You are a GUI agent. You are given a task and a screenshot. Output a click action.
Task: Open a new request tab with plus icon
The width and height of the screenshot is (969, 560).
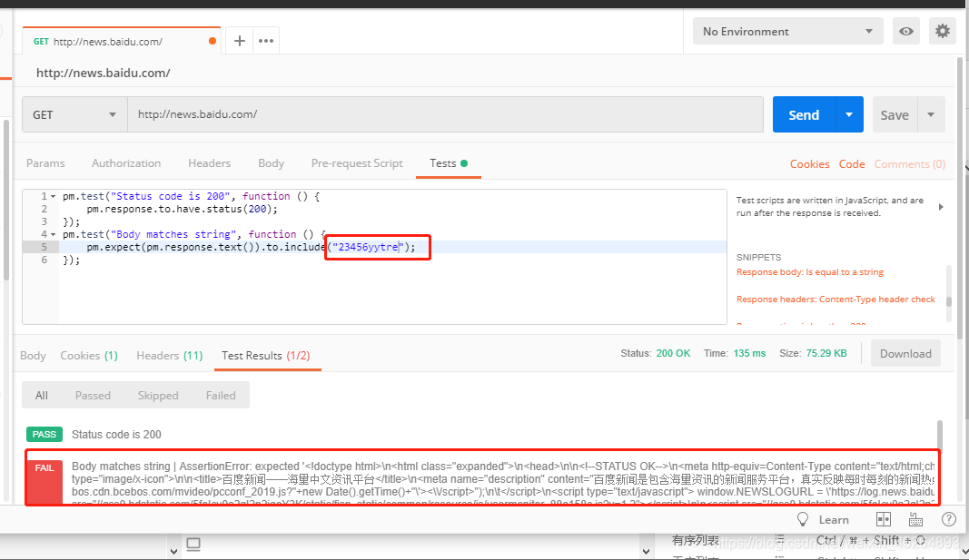pyautogui.click(x=240, y=41)
